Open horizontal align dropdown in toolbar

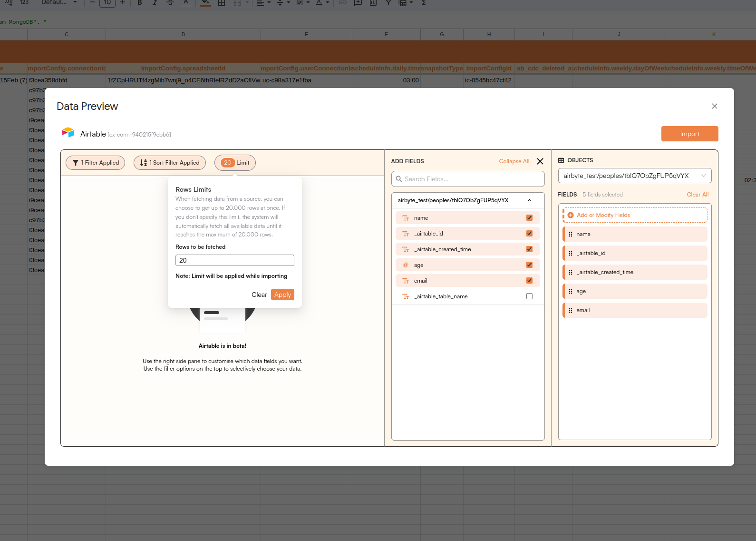click(263, 2)
